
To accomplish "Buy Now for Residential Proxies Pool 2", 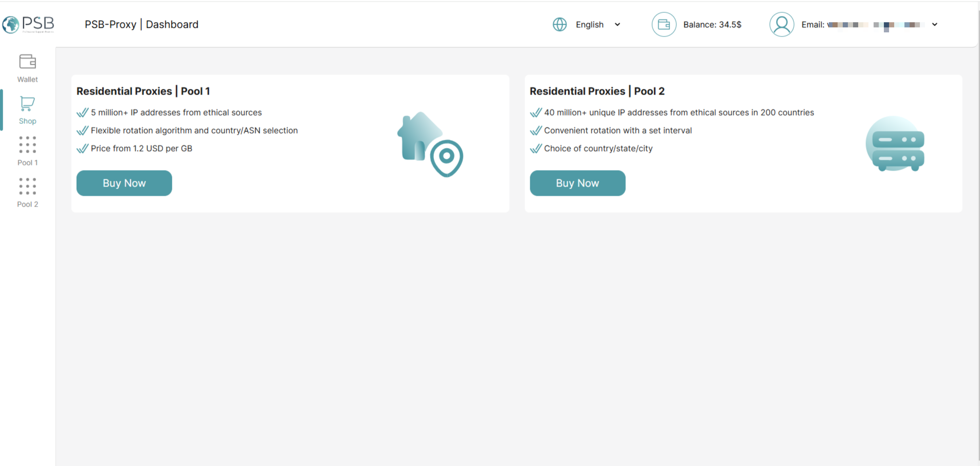I will (577, 183).
